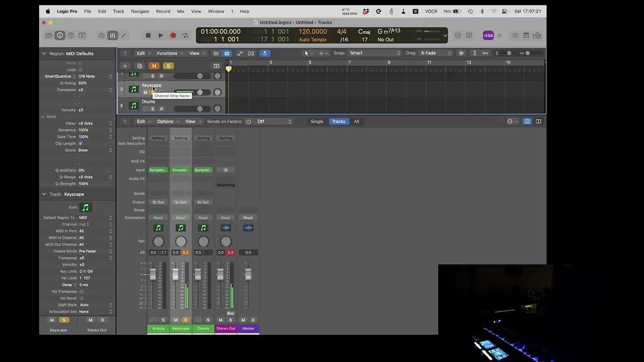Collapse the More section in inspector
This screenshot has width=644, height=362.
(43, 117)
